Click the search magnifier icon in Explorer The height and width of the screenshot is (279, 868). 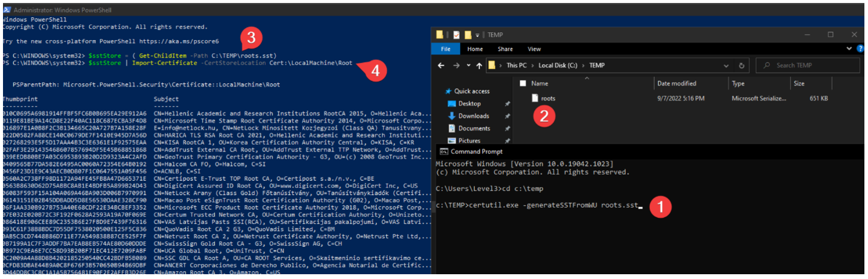pyautogui.click(x=765, y=66)
